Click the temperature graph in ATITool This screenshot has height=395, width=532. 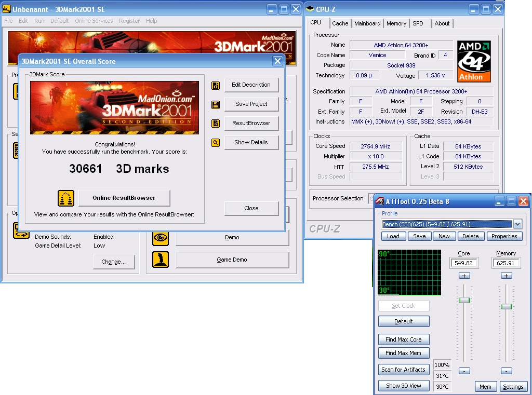409,273
